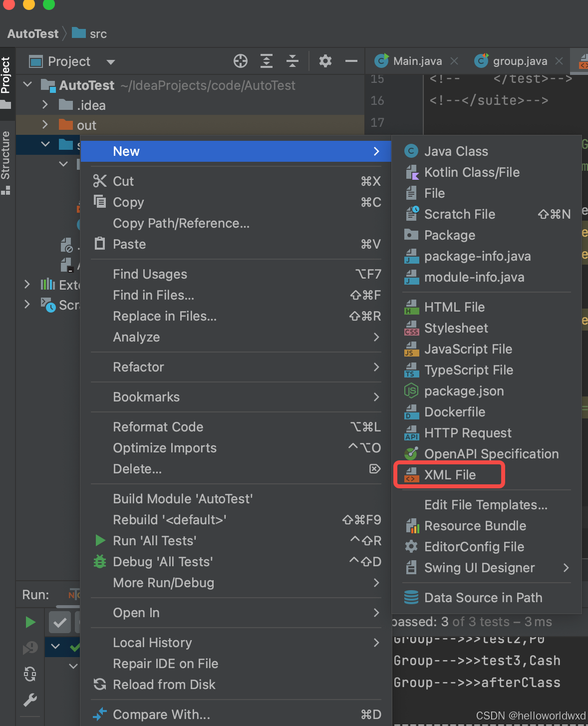Image resolution: width=588 pixels, height=726 pixels.
Task: Choose Edit File Templates… entry
Action: click(x=486, y=505)
